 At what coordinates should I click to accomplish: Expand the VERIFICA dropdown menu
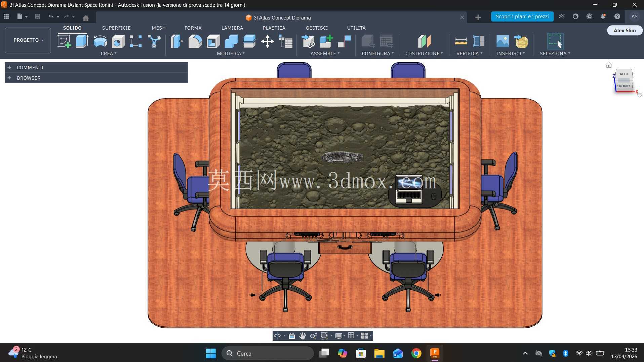[x=469, y=53]
